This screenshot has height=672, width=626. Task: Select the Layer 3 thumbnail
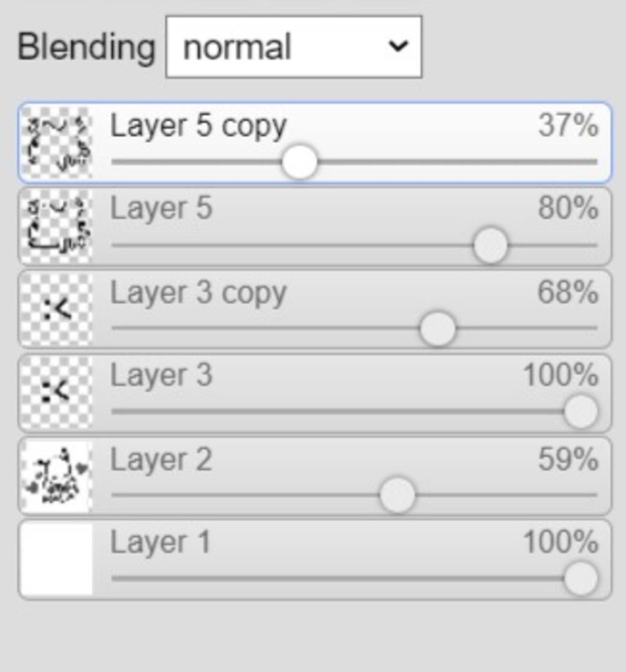click(x=57, y=393)
